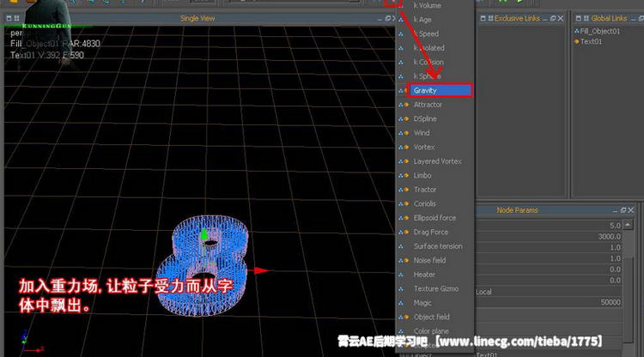Choose Object field from the menu

[x=431, y=317]
